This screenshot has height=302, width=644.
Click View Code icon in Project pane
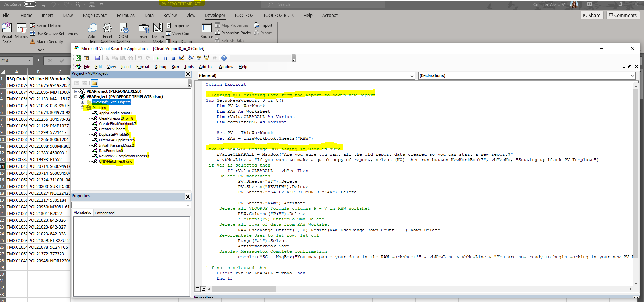point(77,83)
